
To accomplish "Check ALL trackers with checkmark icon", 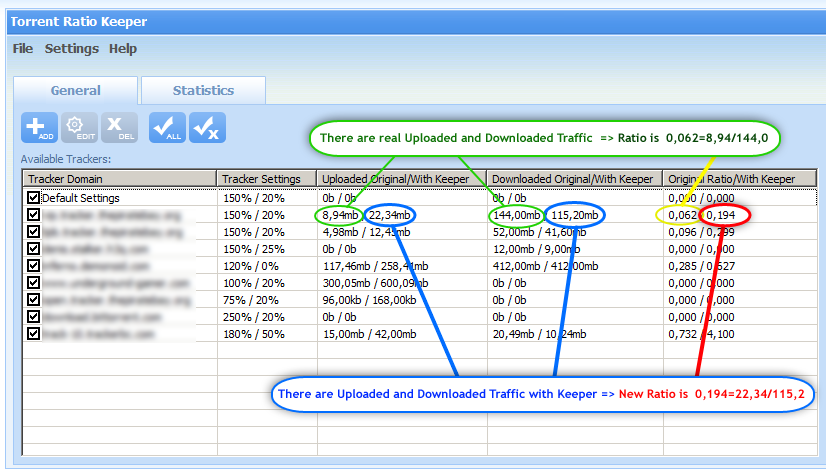I will pos(168,127).
